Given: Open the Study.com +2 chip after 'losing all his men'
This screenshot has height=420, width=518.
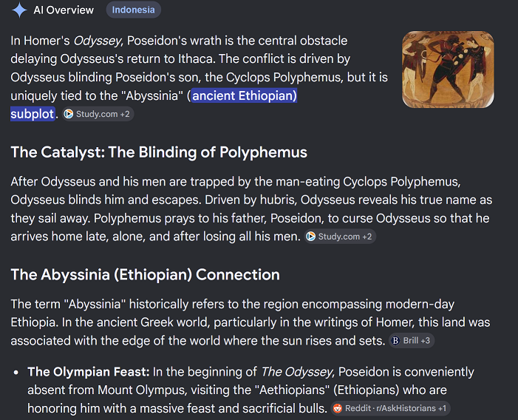Looking at the screenshot, I should pos(340,237).
